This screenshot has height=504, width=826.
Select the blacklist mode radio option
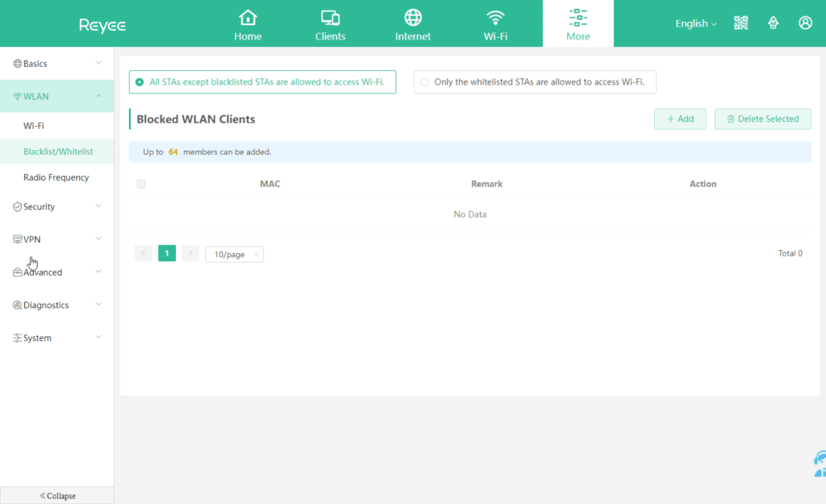pos(140,81)
